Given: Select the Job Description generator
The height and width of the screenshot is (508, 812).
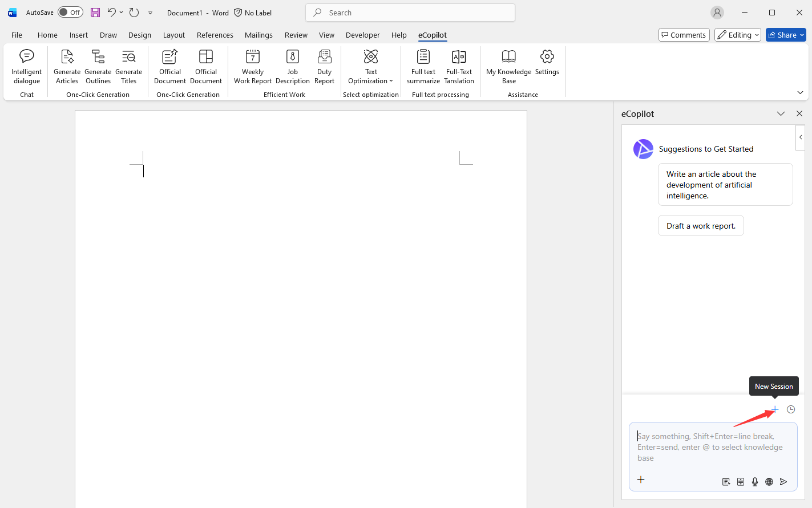Looking at the screenshot, I should coord(292,67).
